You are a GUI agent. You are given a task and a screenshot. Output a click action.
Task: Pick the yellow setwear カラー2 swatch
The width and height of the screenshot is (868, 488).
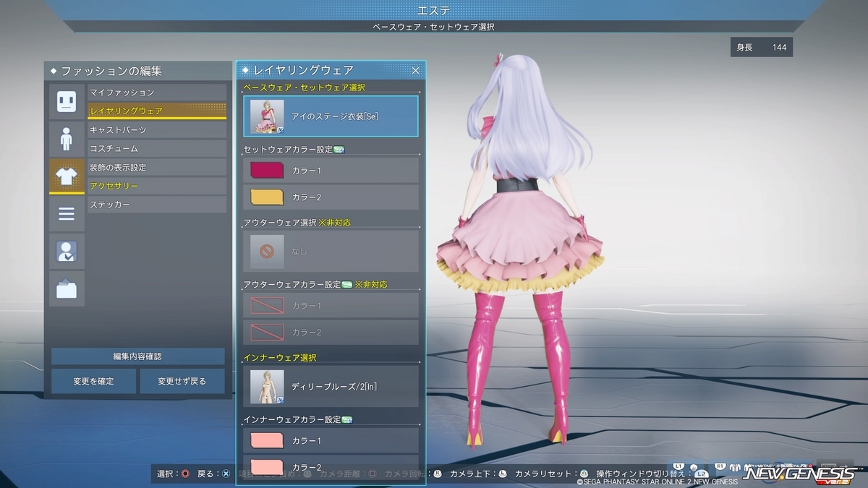click(x=266, y=197)
